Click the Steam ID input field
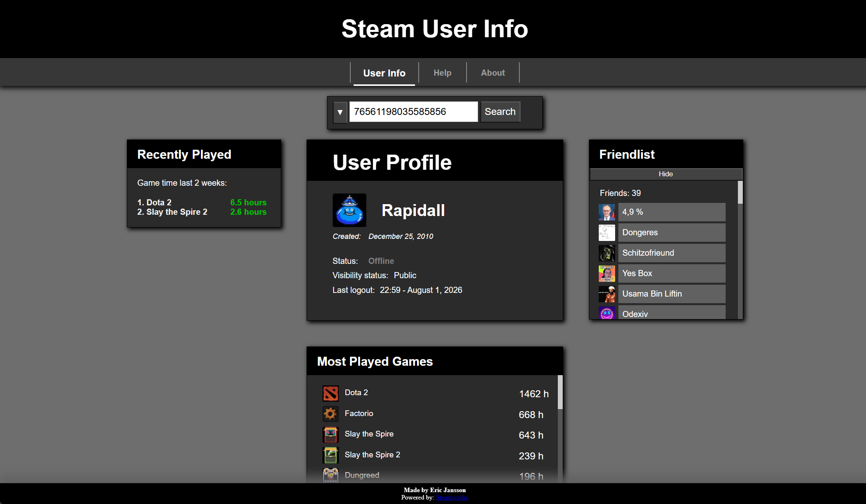Screen dimensions: 866x504 413,112
